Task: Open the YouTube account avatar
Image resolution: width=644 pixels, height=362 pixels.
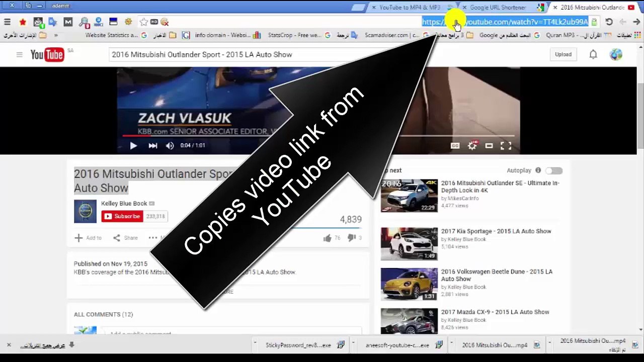Action: [x=616, y=54]
